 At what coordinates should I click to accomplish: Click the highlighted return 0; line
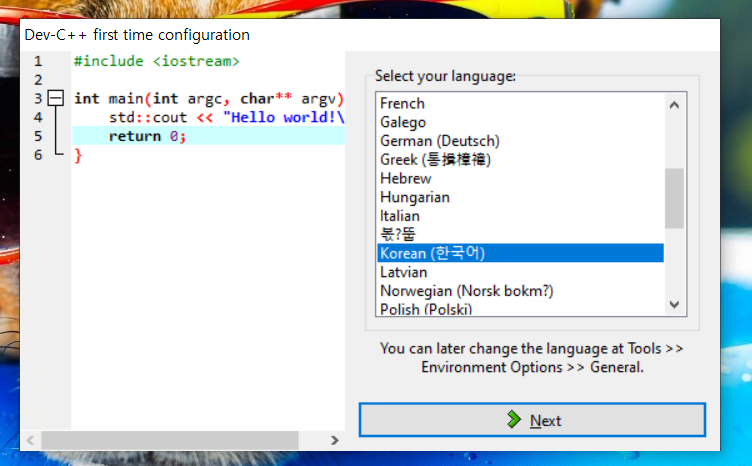209,136
